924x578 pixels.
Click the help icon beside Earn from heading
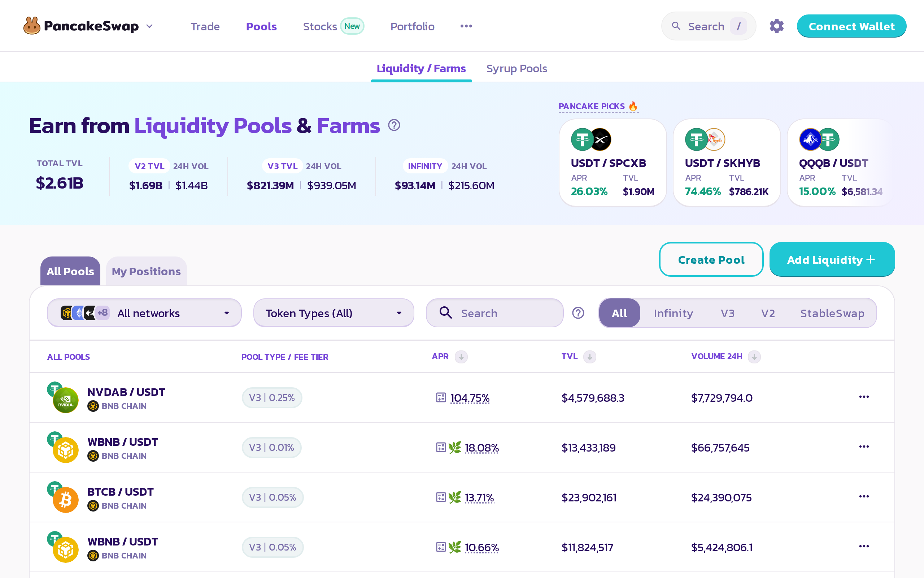(x=394, y=125)
